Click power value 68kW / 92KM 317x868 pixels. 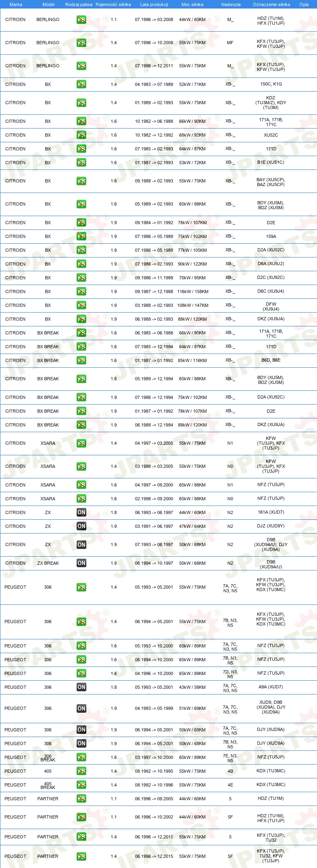193,135
